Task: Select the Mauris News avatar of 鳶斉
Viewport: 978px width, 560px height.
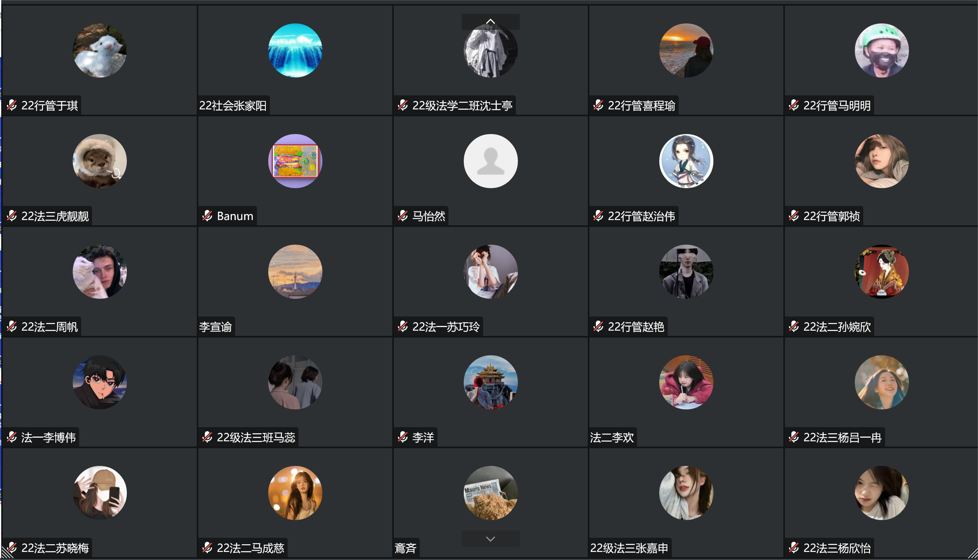Action: [x=490, y=493]
